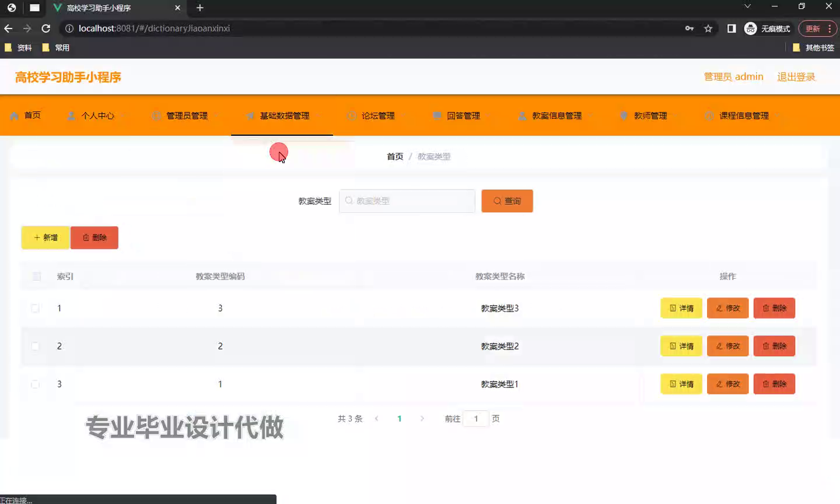
Task: Reload the page with browser refresh icon
Action: (46, 28)
